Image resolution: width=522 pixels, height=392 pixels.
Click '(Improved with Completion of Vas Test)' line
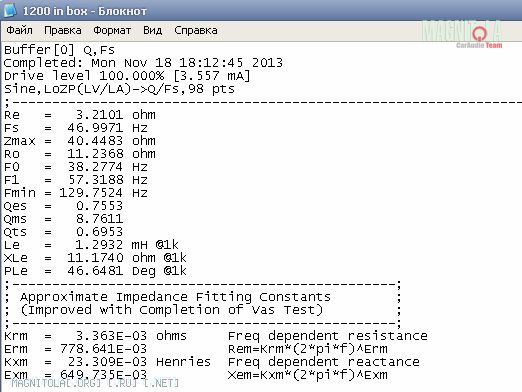[x=171, y=310]
